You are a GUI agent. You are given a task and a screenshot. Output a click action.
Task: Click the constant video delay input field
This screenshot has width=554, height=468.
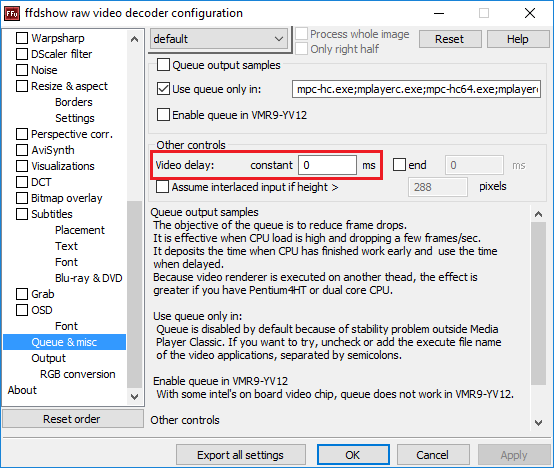(x=328, y=165)
